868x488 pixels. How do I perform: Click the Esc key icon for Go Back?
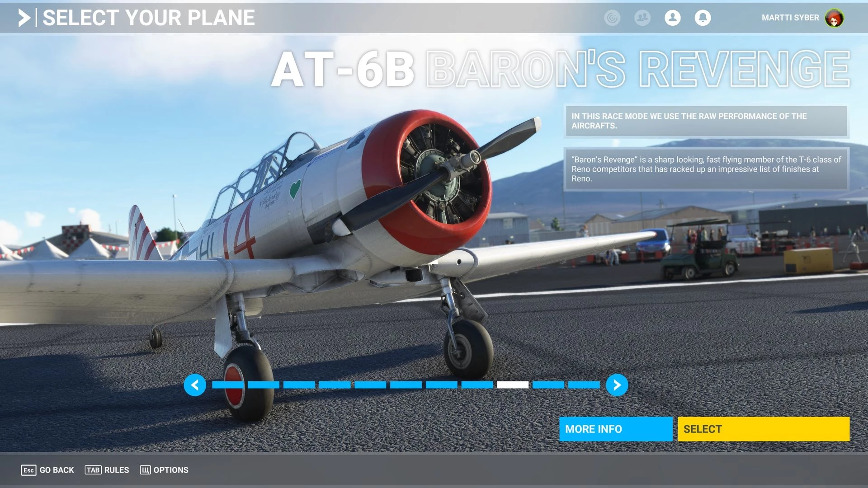pyautogui.click(x=28, y=470)
